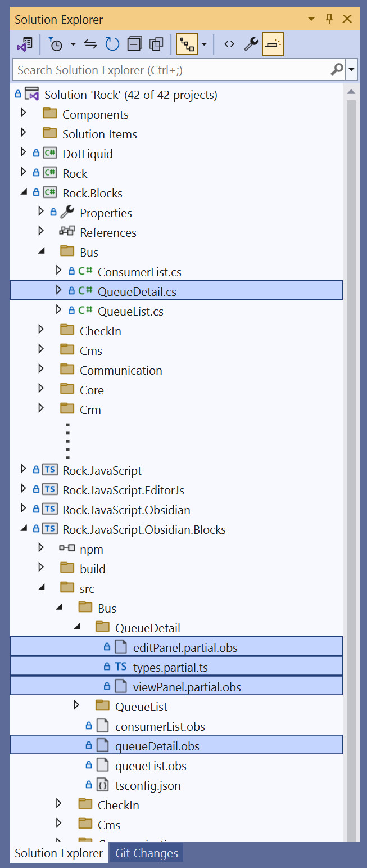The image size is (367, 868).
Task: Expand Solution Items folder
Action: [23, 133]
